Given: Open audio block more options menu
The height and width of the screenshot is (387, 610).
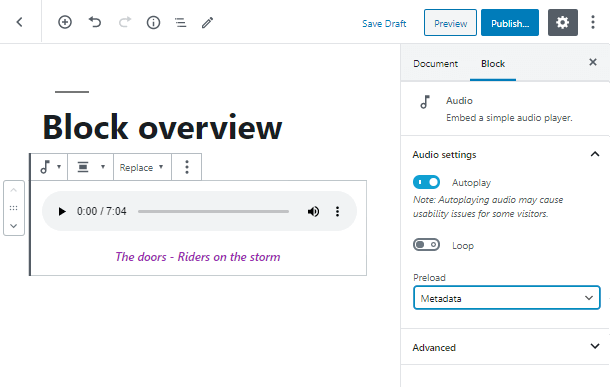Looking at the screenshot, I should (187, 167).
